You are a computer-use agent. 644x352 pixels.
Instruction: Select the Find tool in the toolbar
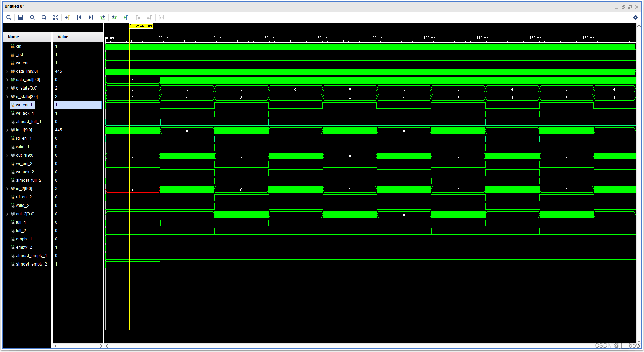point(9,17)
